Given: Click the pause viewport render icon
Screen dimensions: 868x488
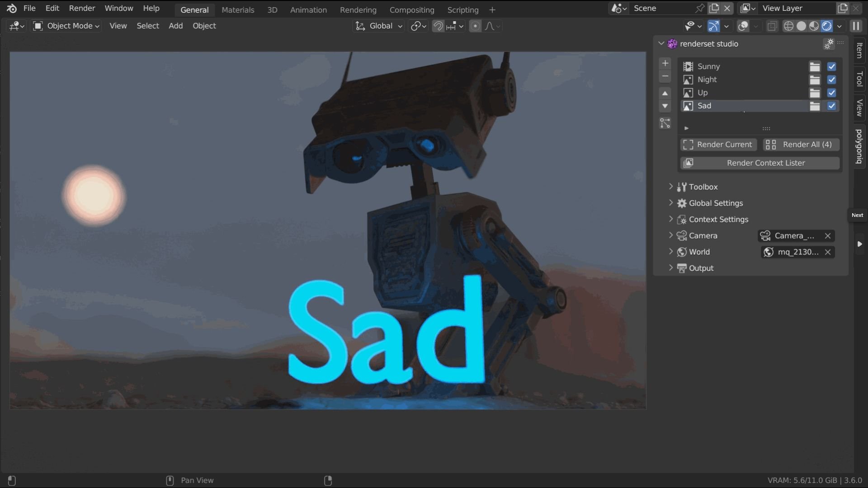Looking at the screenshot, I should (856, 26).
